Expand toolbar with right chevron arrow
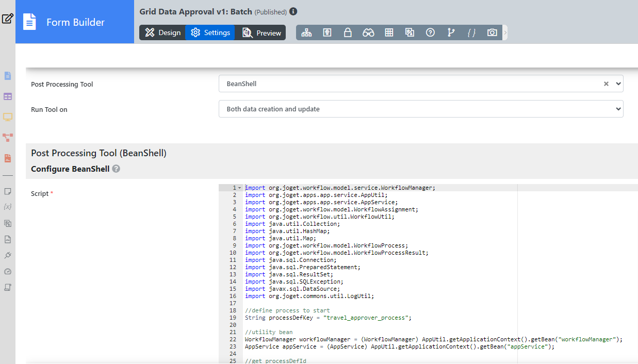 point(505,32)
